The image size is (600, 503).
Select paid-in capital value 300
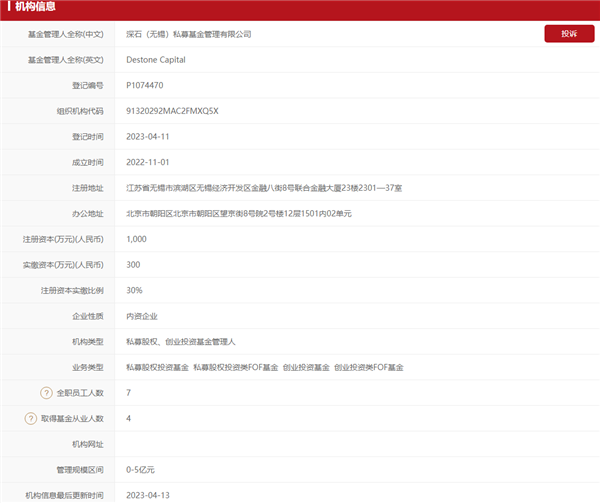pyautogui.click(x=133, y=265)
